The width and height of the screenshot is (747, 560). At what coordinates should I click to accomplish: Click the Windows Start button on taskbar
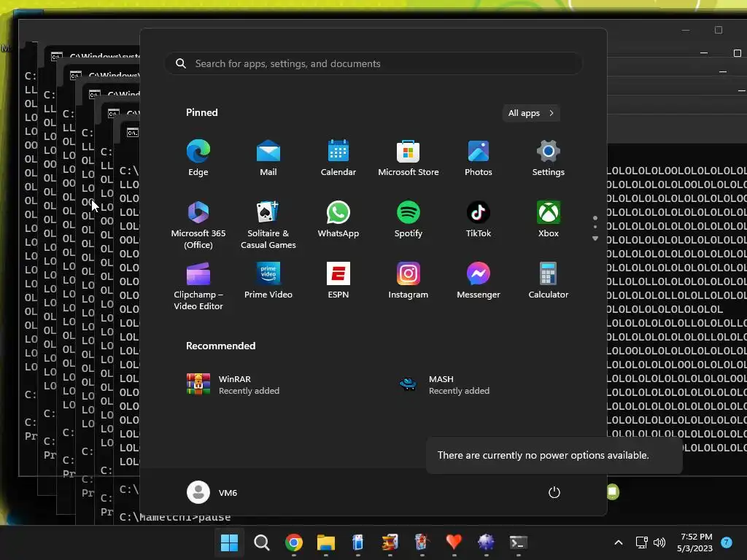coord(229,542)
